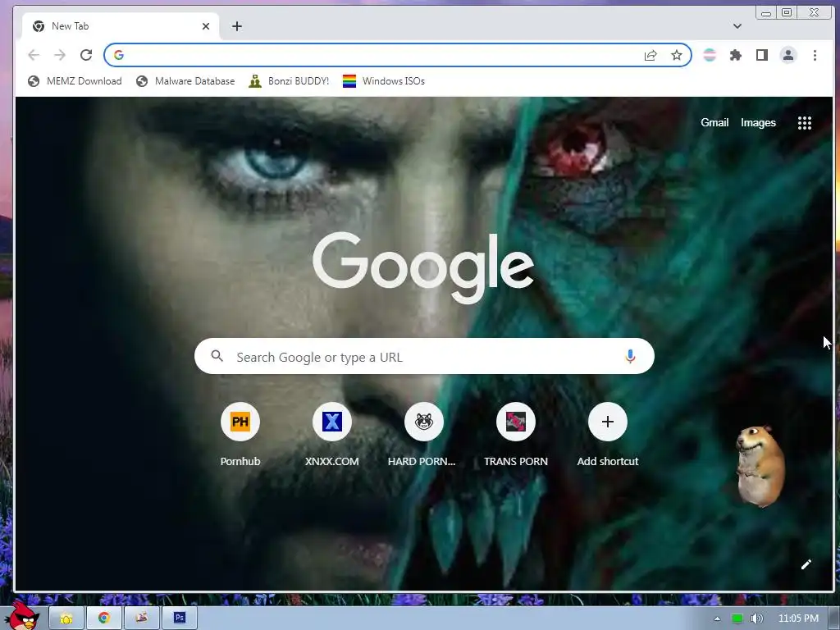Open the MEMZ Download bookmark
The height and width of the screenshot is (630, 840).
(x=75, y=81)
